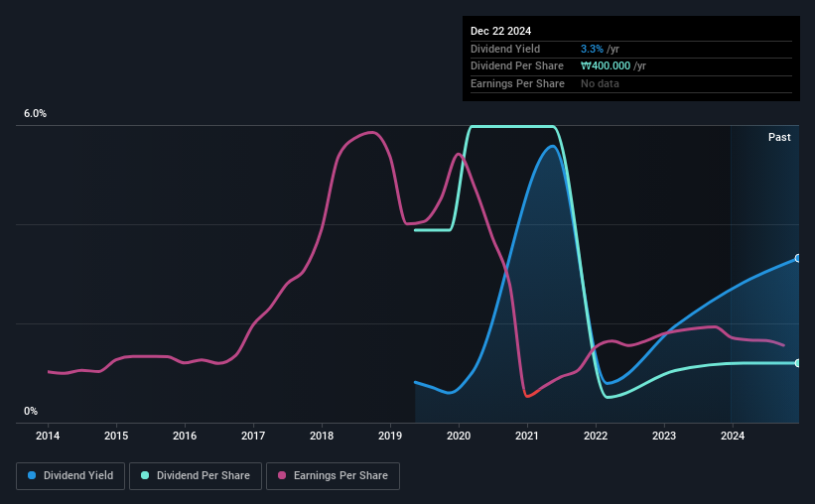
Task: Click the 3.3% dividend yield value in tooltip
Action: coord(592,49)
